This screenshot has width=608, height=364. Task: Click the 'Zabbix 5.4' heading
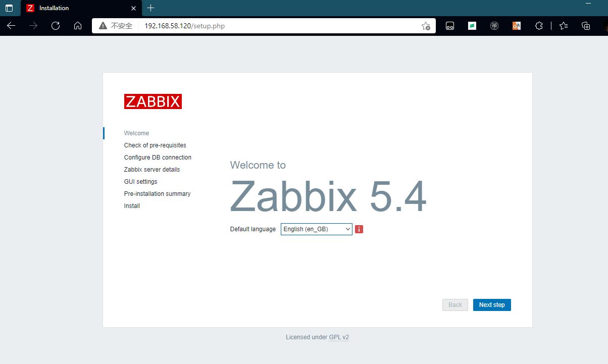coord(328,197)
